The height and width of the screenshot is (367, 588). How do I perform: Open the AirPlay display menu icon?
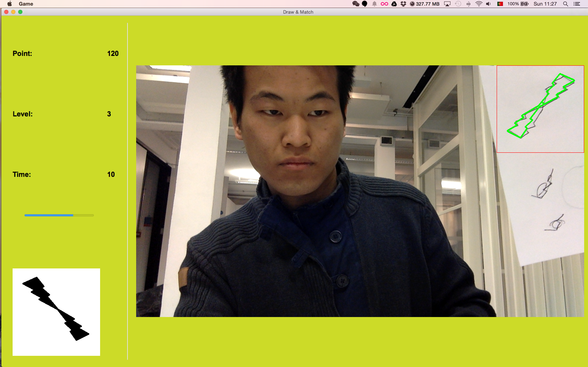447,4
